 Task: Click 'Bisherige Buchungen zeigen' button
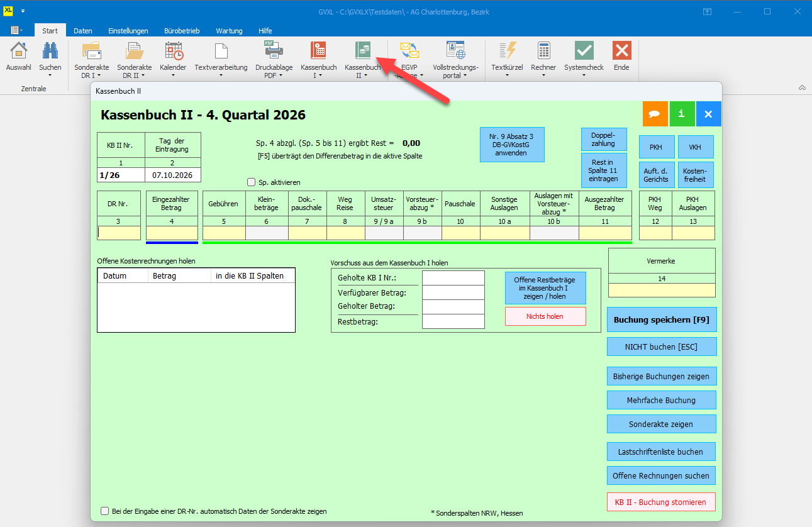click(x=662, y=376)
